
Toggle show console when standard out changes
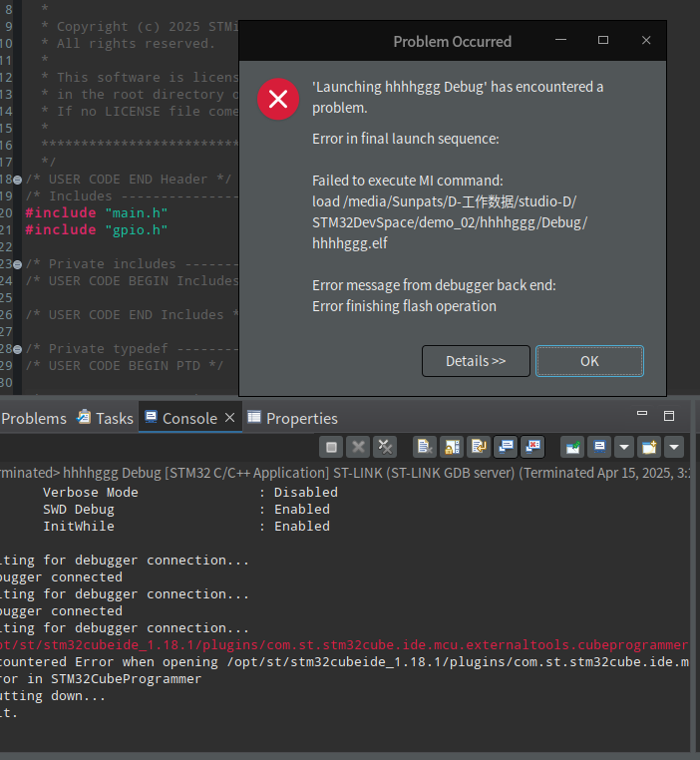coord(506,447)
